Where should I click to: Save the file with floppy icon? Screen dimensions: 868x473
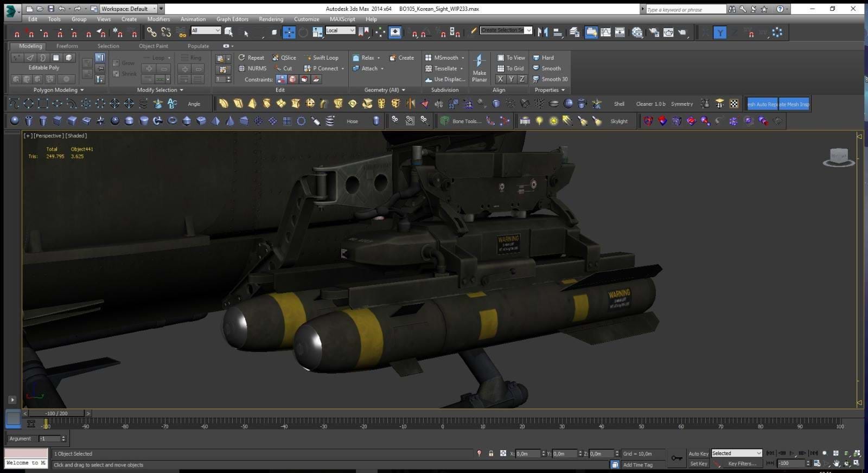[50, 9]
